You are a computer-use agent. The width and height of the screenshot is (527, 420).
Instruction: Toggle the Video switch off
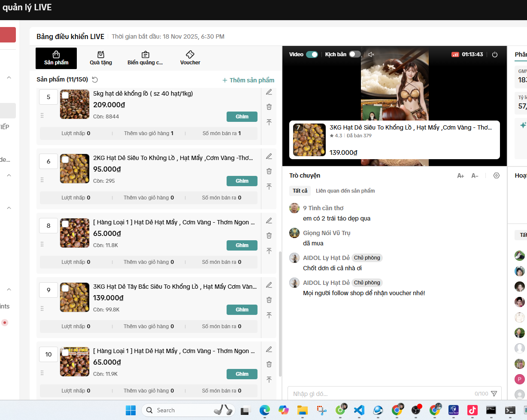(312, 54)
